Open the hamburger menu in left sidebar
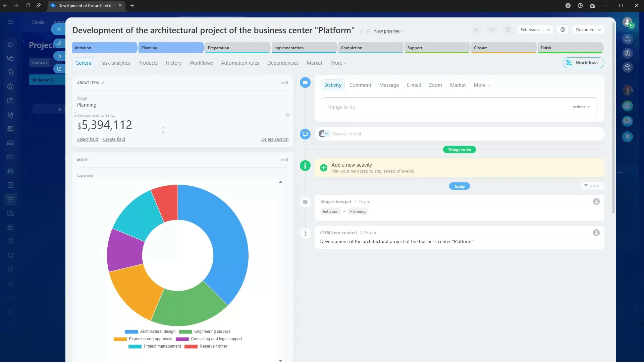The image size is (644, 362). (x=10, y=22)
